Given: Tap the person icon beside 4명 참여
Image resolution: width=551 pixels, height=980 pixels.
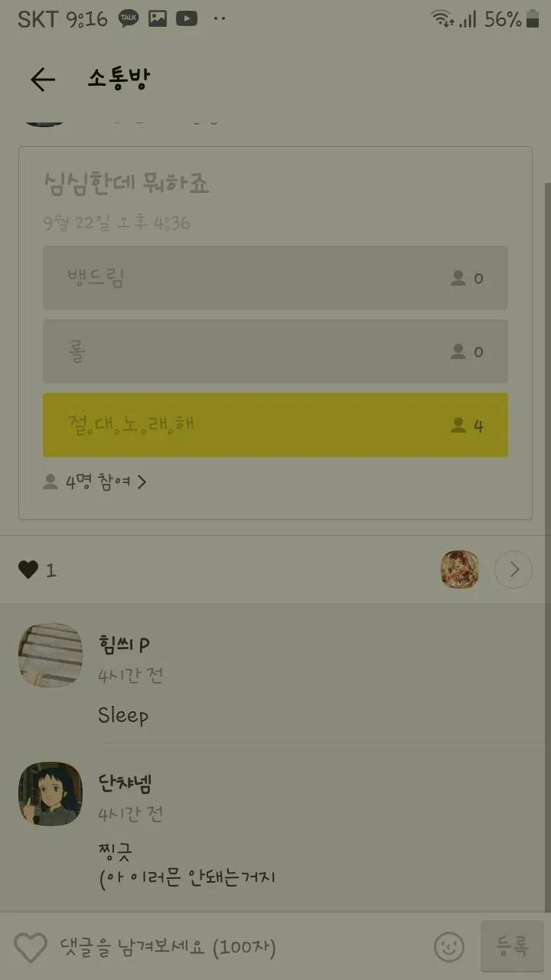Looking at the screenshot, I should point(51,482).
